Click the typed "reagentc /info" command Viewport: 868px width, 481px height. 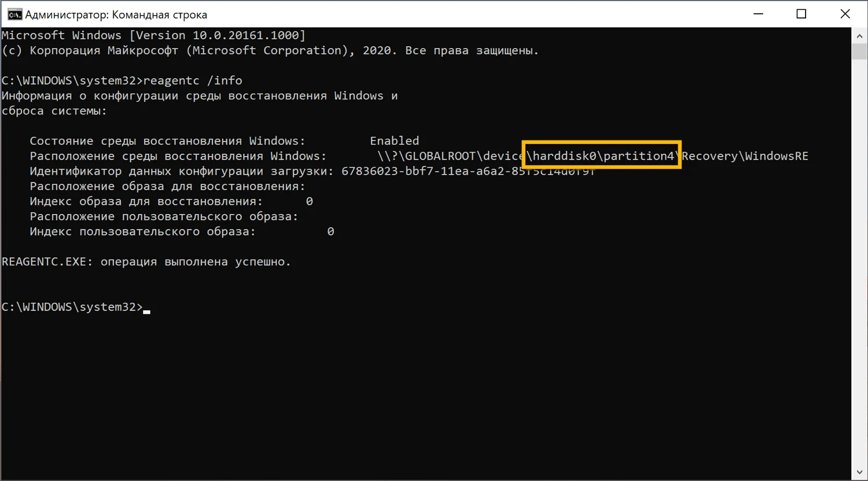click(193, 80)
